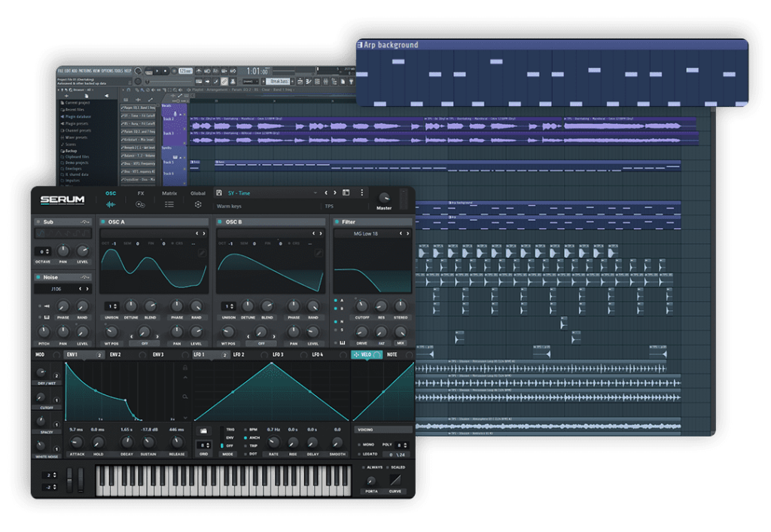
Task: Toggle LEGATO mode in Serum
Action: pyautogui.click(x=369, y=454)
